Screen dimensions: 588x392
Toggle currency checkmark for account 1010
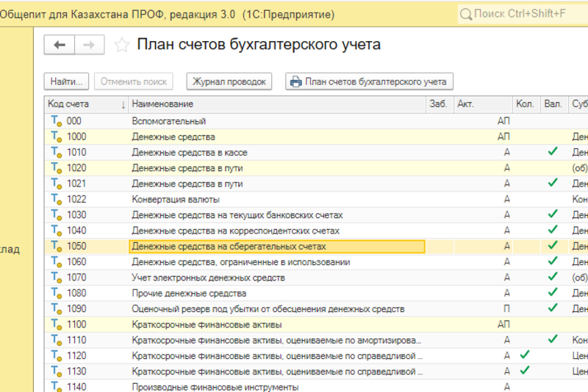(x=553, y=152)
